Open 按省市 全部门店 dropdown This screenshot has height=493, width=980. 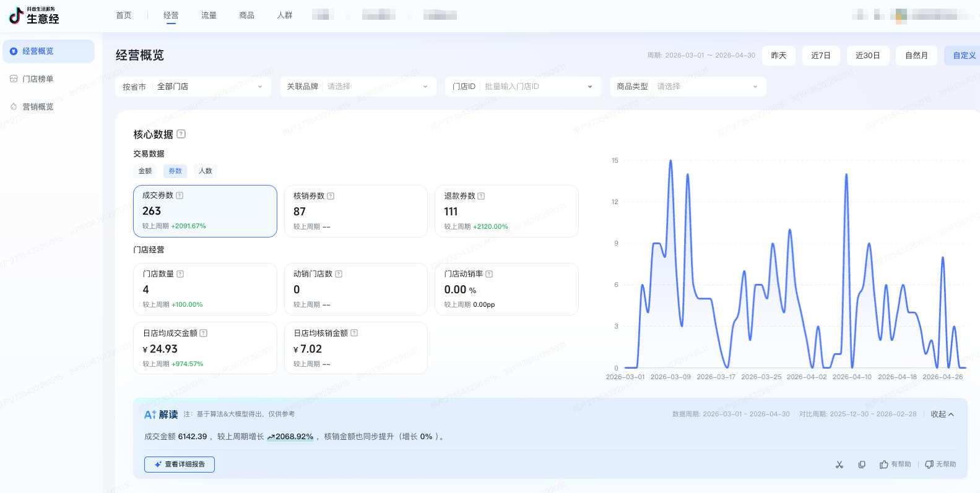click(x=194, y=87)
